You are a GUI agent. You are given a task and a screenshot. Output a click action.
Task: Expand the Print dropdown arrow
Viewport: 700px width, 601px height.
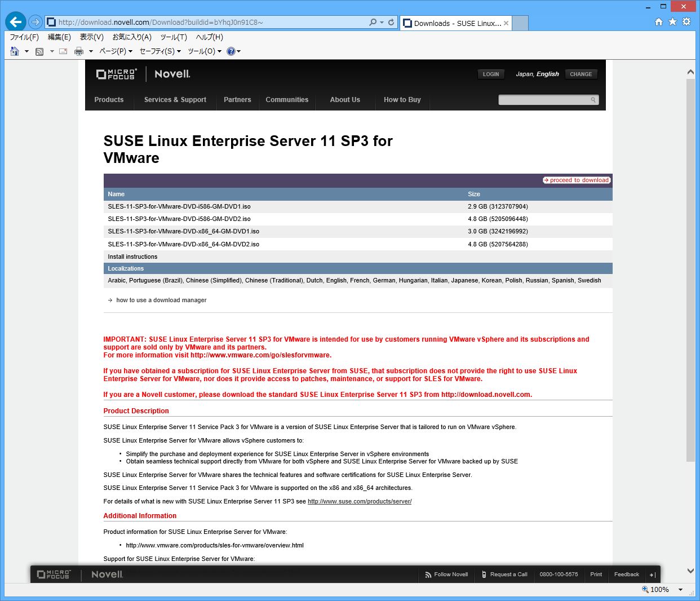(x=91, y=51)
